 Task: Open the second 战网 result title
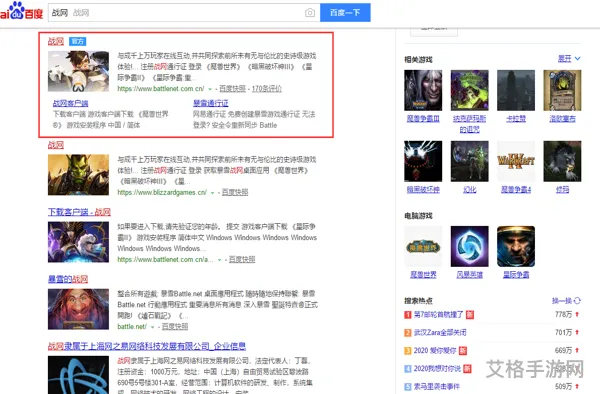[x=56, y=145]
